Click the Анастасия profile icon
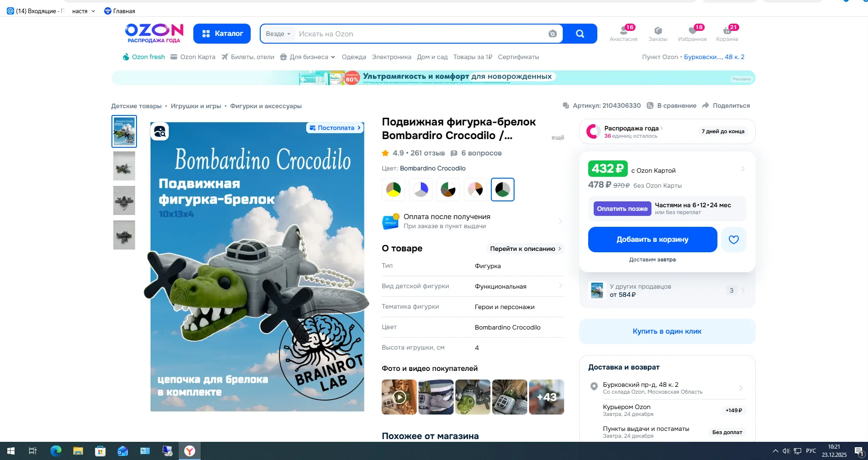The width and height of the screenshot is (868, 460). (x=623, y=33)
